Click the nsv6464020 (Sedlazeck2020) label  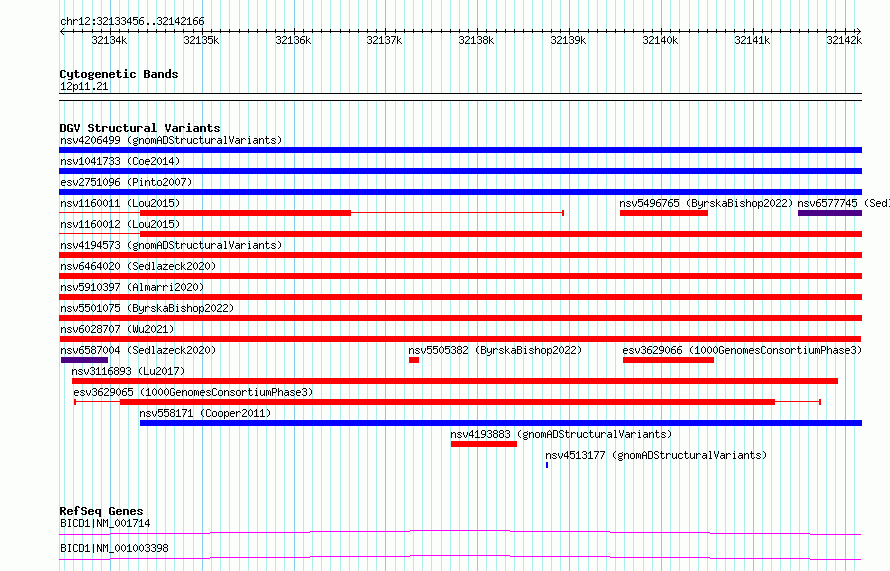click(x=138, y=266)
